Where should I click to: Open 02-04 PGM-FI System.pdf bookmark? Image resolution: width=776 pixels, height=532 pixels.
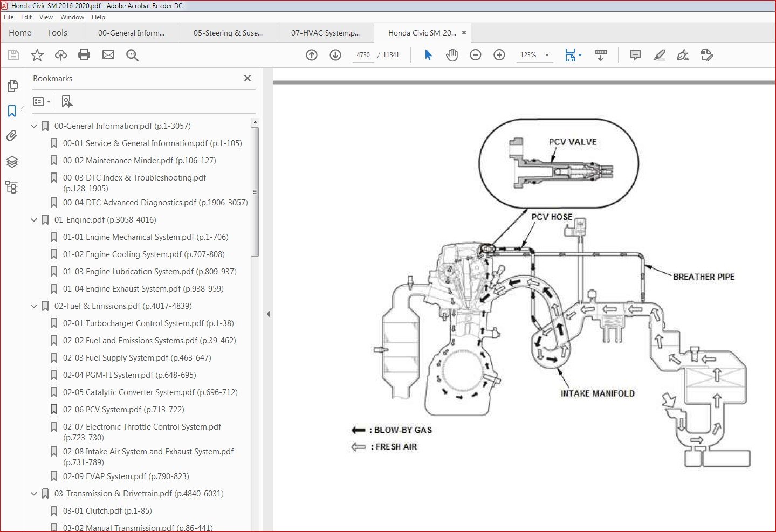[x=129, y=375]
